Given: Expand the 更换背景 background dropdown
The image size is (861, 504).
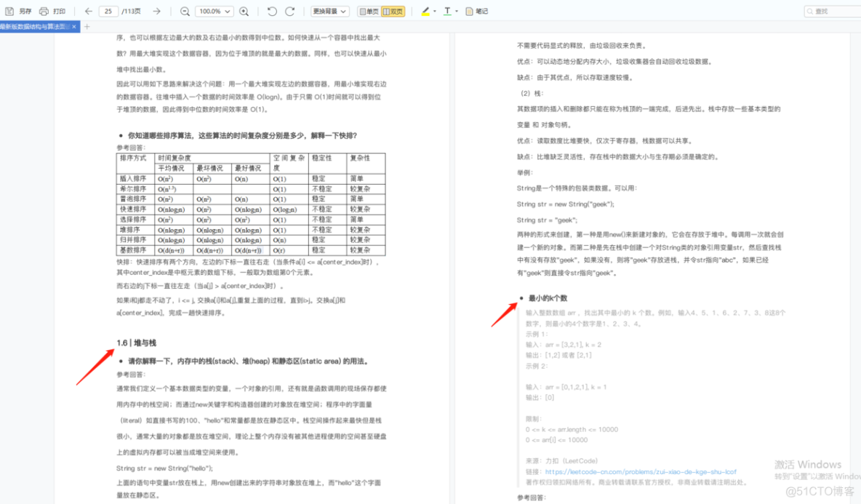Looking at the screenshot, I should [329, 12].
